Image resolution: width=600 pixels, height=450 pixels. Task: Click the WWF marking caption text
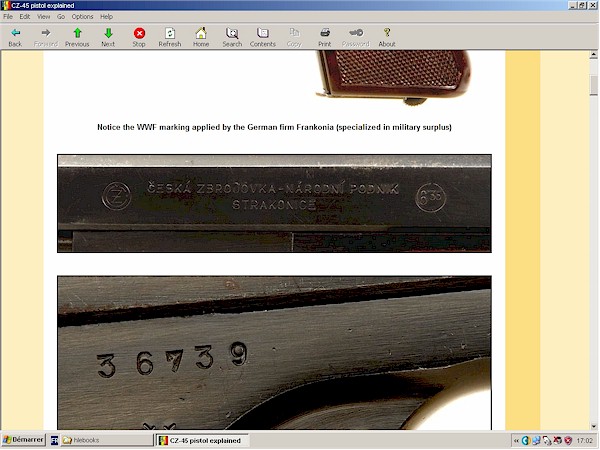274,127
